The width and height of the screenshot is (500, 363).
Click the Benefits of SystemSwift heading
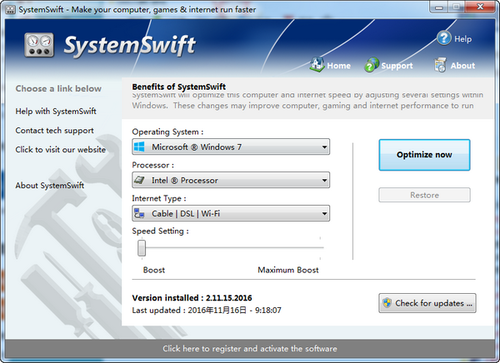[179, 87]
